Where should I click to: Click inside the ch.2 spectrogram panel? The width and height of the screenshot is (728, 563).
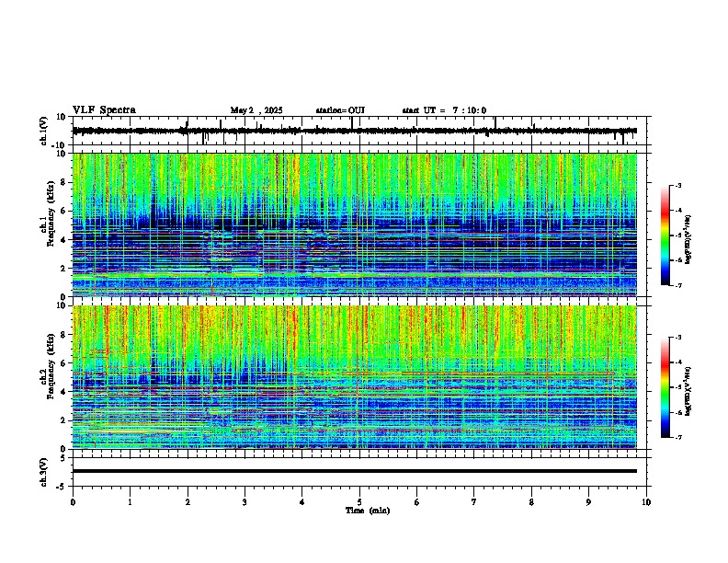pyautogui.click(x=355, y=377)
